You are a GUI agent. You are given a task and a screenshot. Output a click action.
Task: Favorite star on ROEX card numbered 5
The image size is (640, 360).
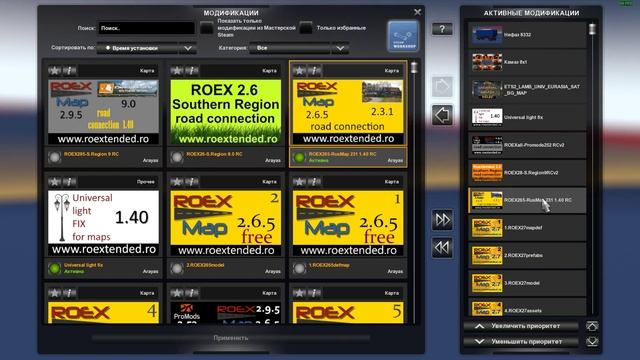coord(299,293)
